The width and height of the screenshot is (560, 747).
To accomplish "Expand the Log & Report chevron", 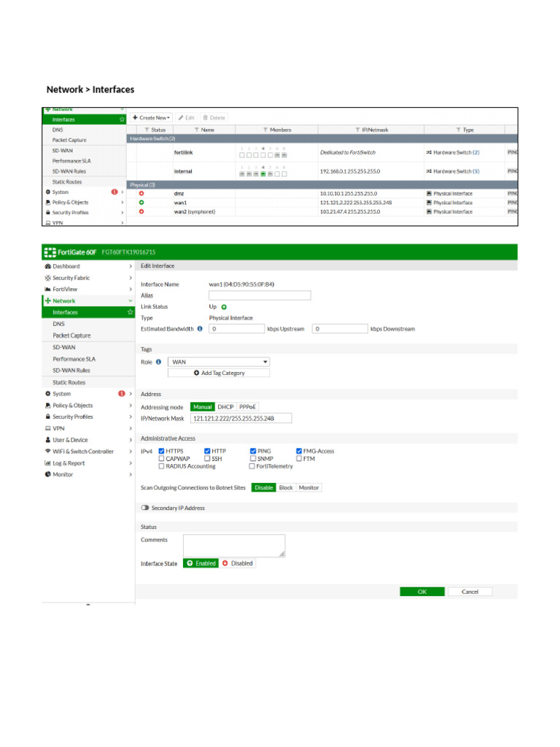I will click(131, 463).
